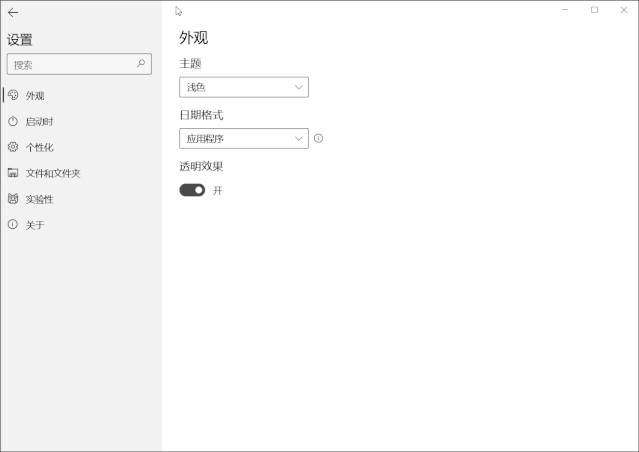639x452 pixels.
Task: Maximize the settings window
Action: 595,10
